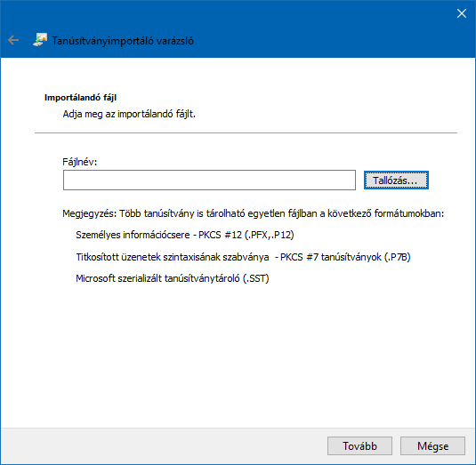Image resolution: width=476 pixels, height=465 pixels.
Task: Proceed with the Tovább button
Action: [x=359, y=446]
